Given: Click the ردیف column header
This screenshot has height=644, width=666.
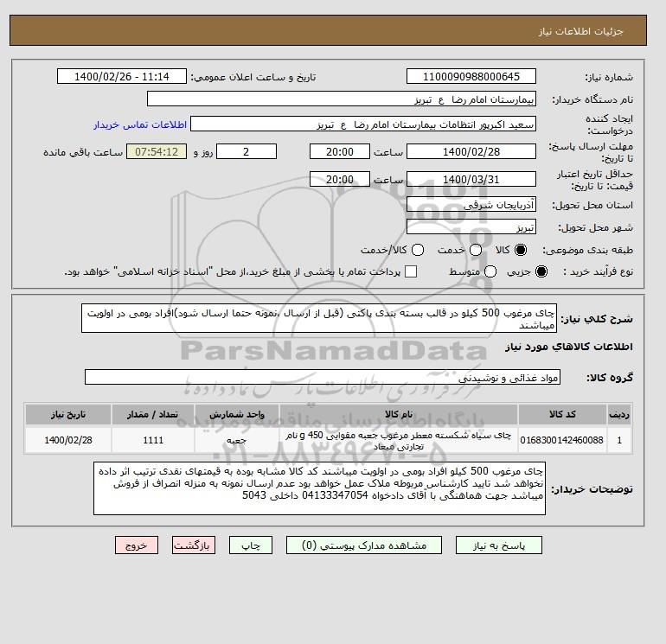Looking at the screenshot, I should click(619, 414).
